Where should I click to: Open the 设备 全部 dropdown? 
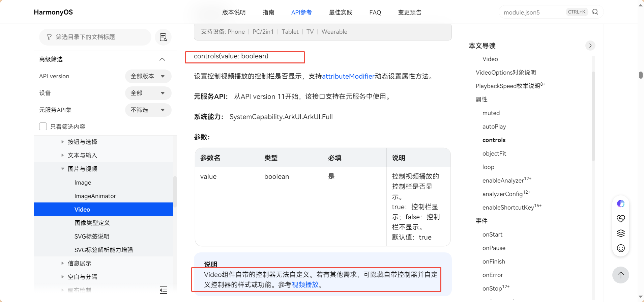pyautogui.click(x=148, y=93)
